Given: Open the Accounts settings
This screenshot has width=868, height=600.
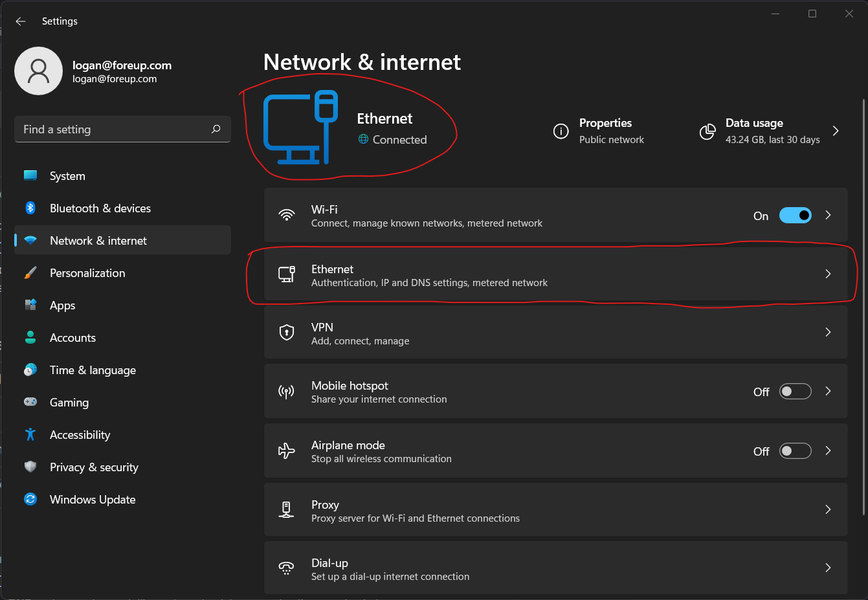Looking at the screenshot, I should pos(72,337).
